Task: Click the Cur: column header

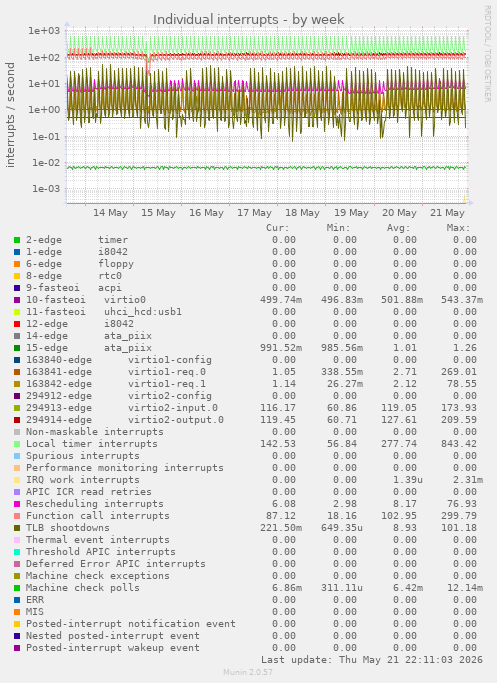Action: 277,228
